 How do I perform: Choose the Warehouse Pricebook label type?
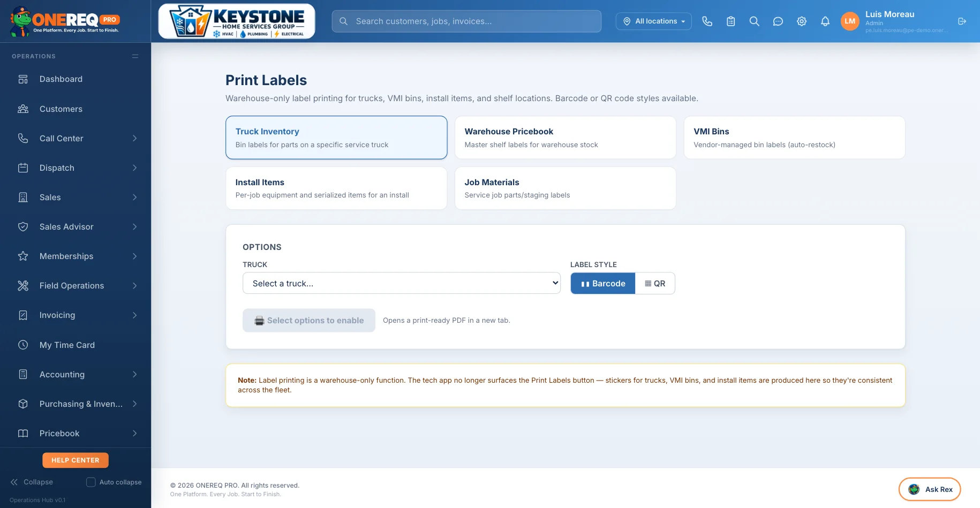(565, 138)
